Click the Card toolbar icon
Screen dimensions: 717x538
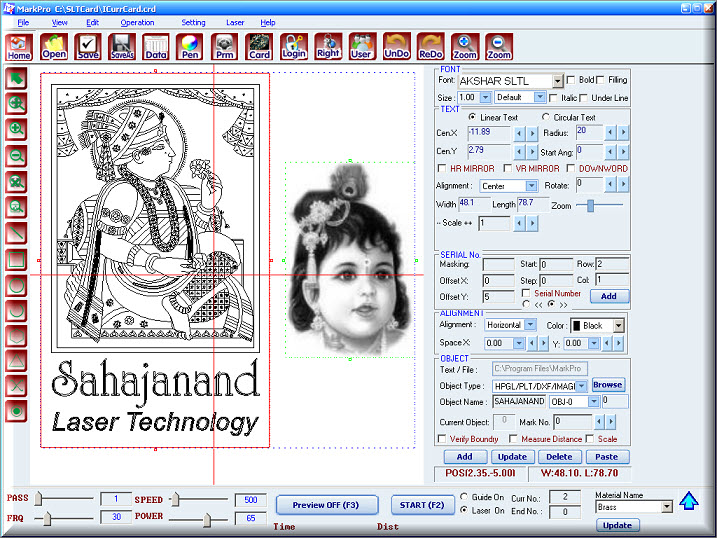coord(259,47)
